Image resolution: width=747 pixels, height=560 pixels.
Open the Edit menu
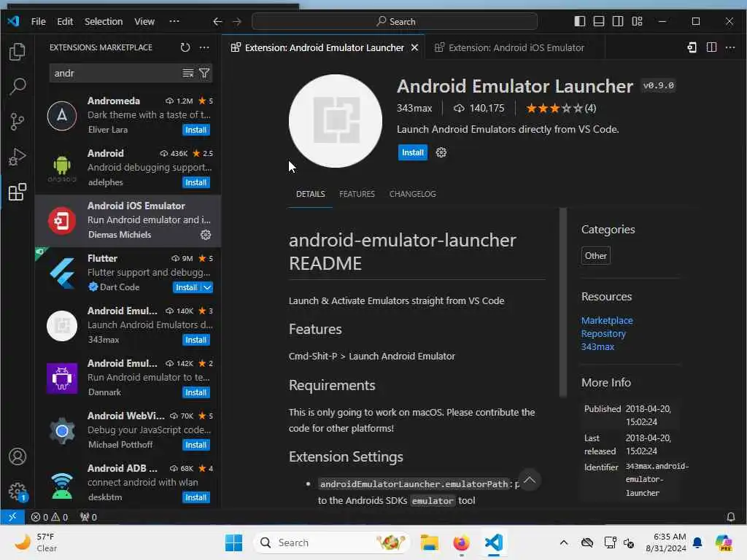(x=65, y=21)
